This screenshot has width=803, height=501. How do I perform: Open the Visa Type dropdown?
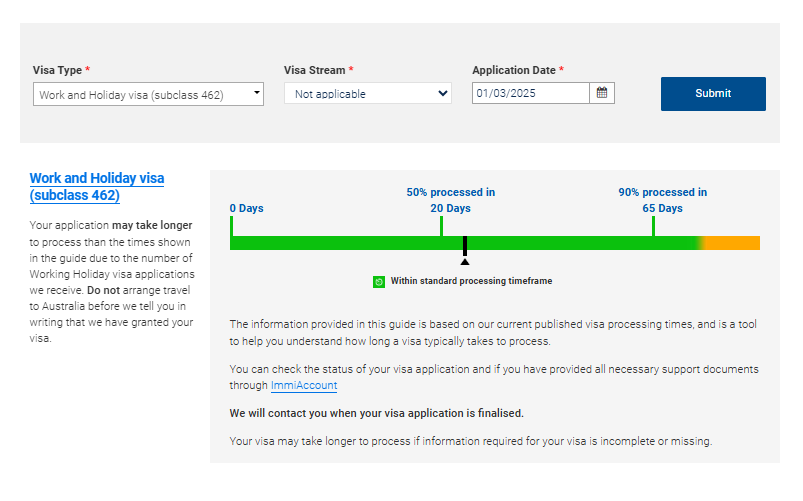point(148,95)
